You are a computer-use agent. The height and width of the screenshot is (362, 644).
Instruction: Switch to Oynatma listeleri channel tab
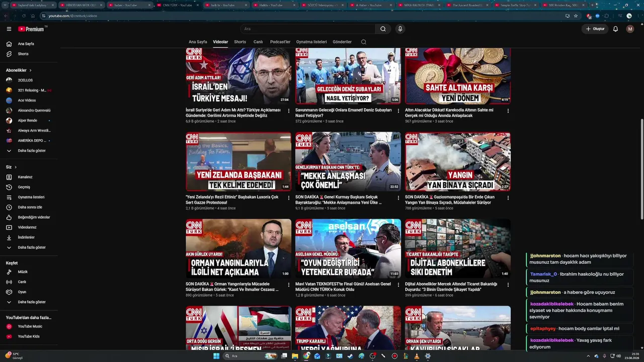point(311,42)
